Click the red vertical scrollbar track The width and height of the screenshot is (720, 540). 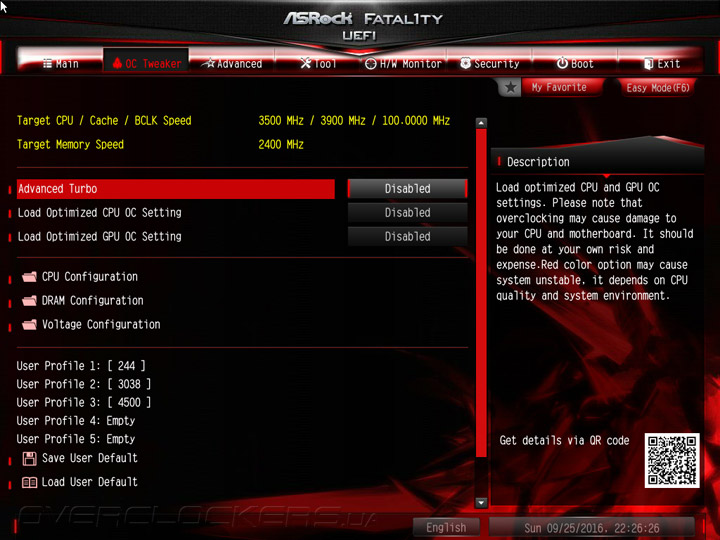[x=481, y=293]
